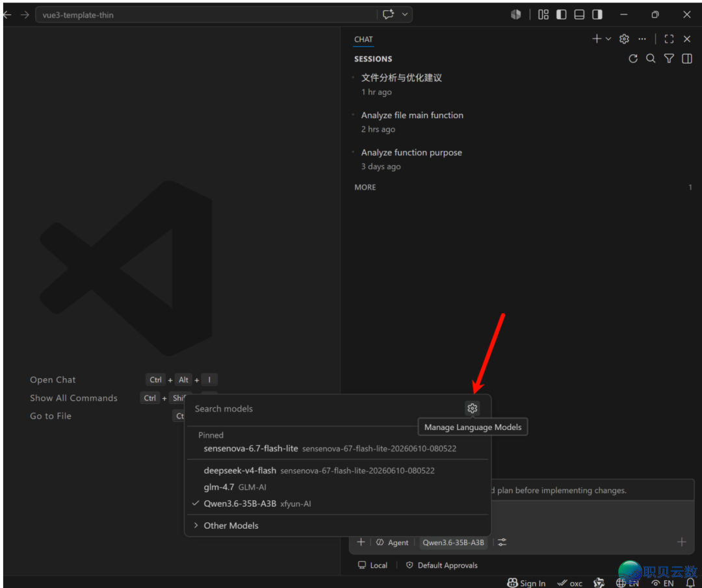The height and width of the screenshot is (588, 702).
Task: Open the Analyze function purpose session
Action: [x=521, y=159]
